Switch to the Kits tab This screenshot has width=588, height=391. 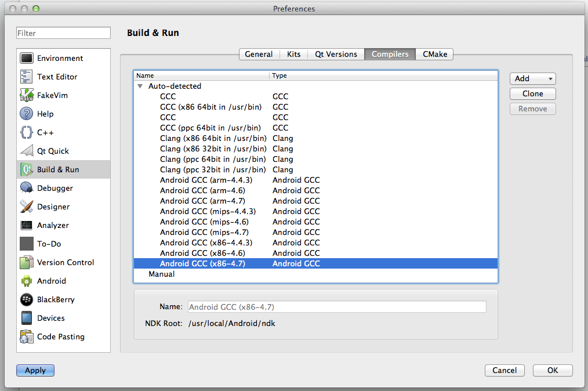[293, 54]
